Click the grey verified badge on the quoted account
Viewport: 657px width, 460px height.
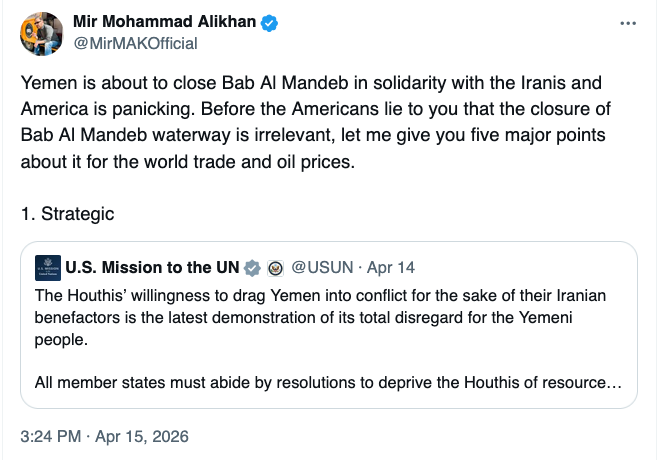(253, 268)
